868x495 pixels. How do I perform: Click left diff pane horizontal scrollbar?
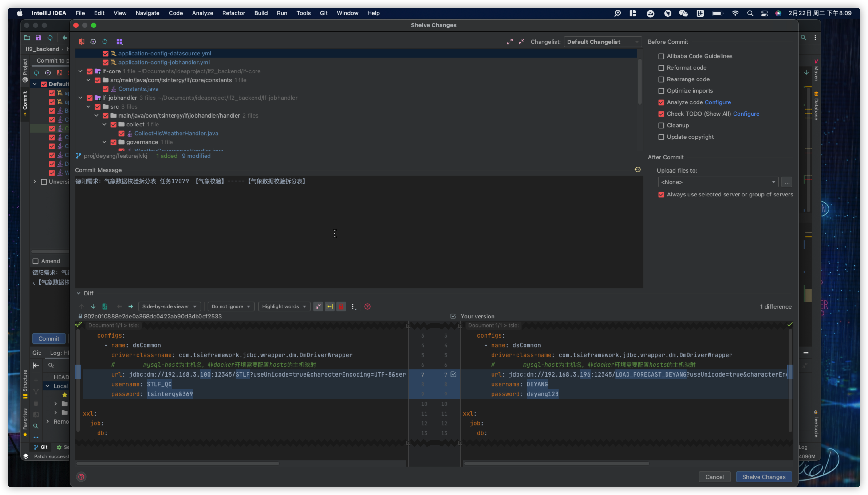coord(177,463)
